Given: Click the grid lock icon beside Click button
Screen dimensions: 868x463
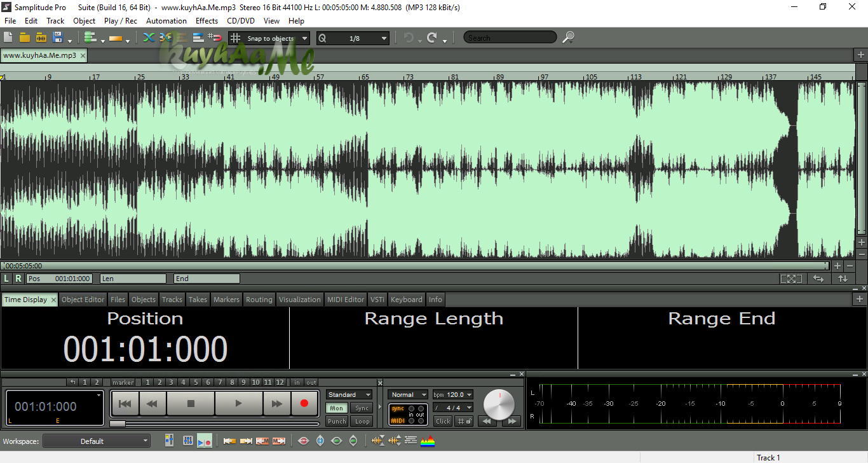Looking at the screenshot, I should 465,421.
